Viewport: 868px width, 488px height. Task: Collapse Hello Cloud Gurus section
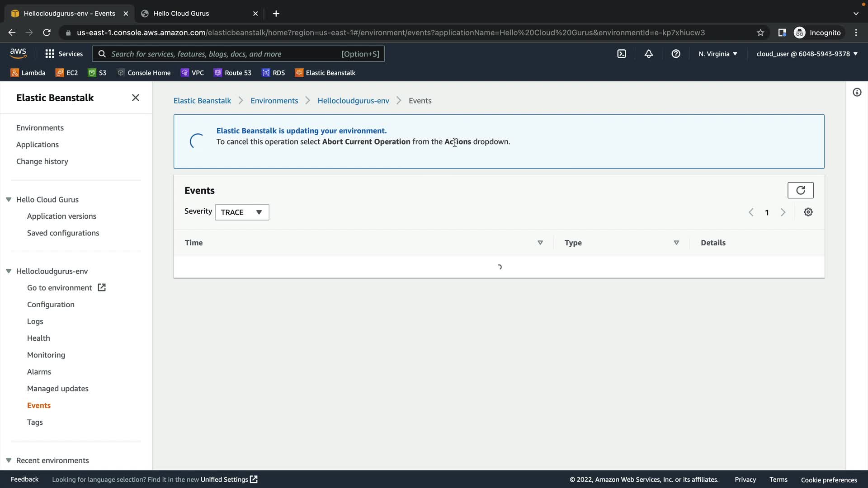pyautogui.click(x=9, y=200)
